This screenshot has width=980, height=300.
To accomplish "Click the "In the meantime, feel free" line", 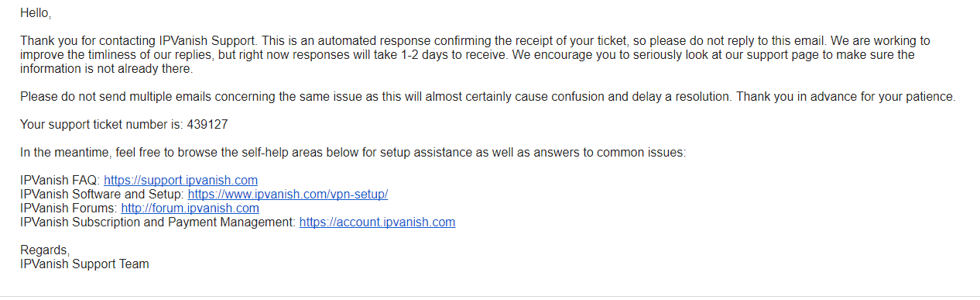I will [x=91, y=152].
